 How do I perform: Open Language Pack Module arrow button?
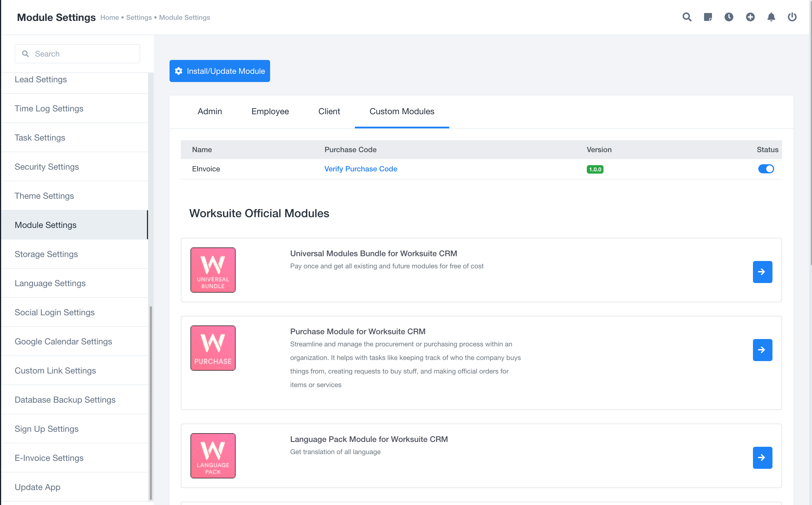[762, 457]
